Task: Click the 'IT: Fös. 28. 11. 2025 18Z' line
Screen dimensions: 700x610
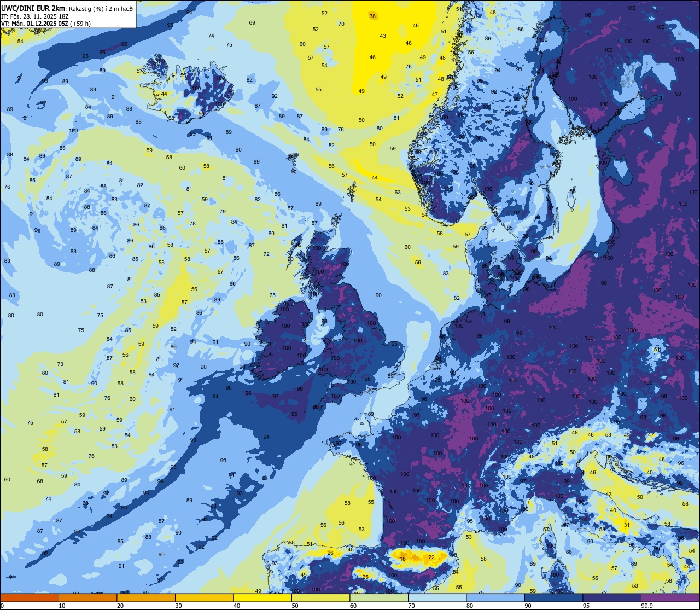Action: [x=34, y=16]
